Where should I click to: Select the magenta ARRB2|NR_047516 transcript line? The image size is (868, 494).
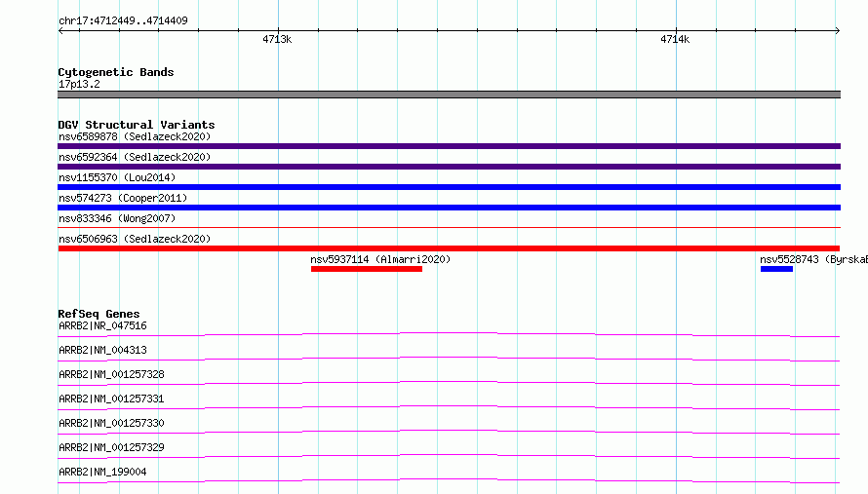(x=449, y=334)
